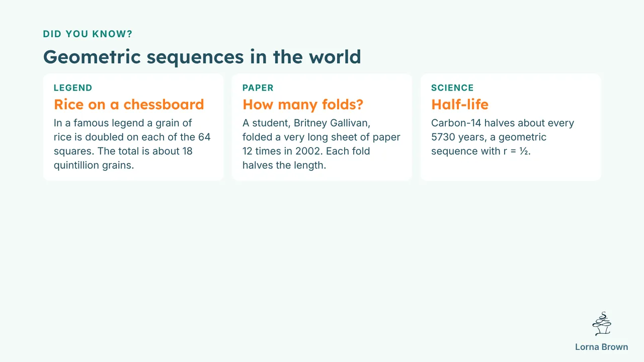The width and height of the screenshot is (644, 362).
Task: Select the Geometric sequences in the world title
Action: (x=202, y=56)
